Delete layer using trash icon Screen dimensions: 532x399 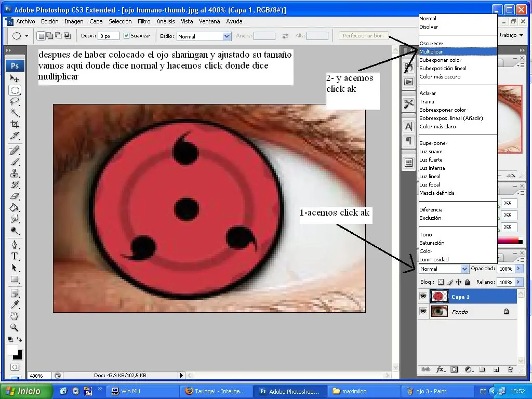pyautogui.click(x=510, y=369)
